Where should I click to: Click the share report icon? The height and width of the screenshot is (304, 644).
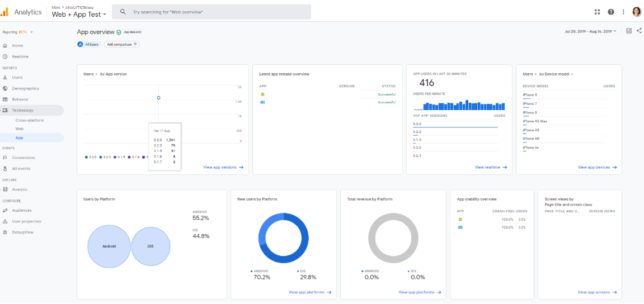point(639,31)
